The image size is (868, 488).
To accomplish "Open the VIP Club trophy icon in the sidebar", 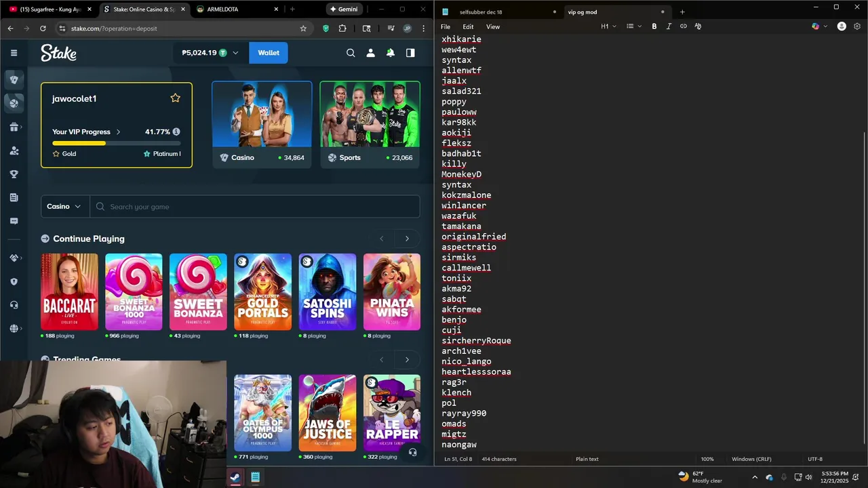I will click(x=14, y=174).
